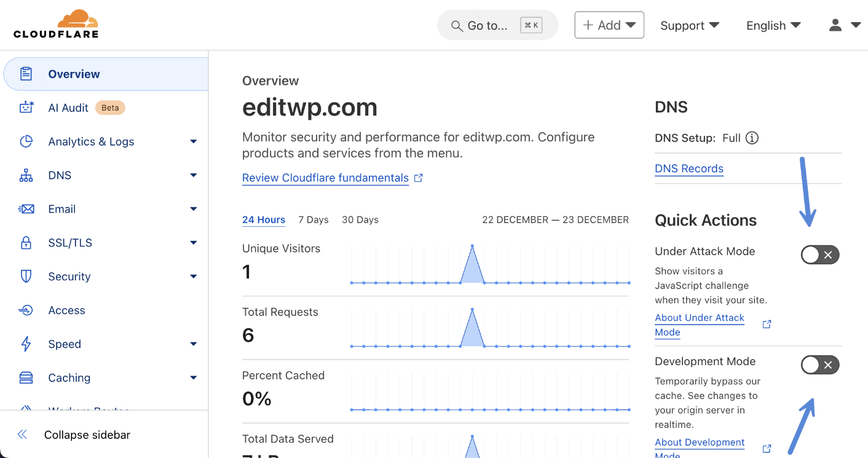The width and height of the screenshot is (868, 458).
Task: Turn on Development Mode
Action: 820,365
